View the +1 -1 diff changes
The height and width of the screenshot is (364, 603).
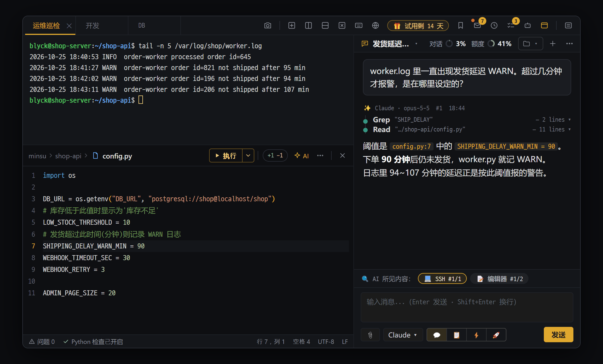pyautogui.click(x=275, y=156)
